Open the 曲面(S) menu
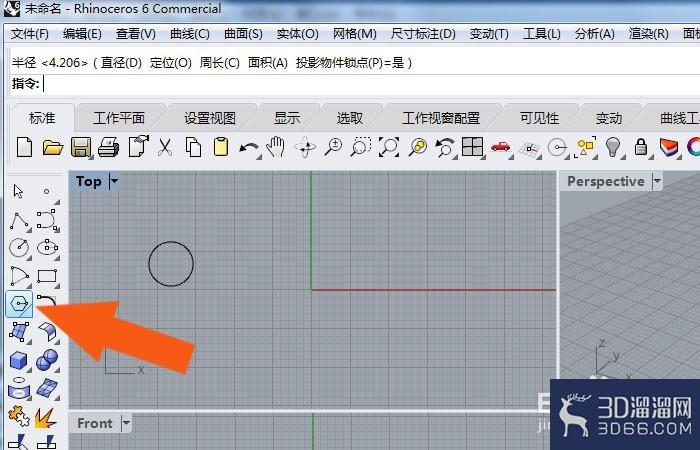The image size is (700, 450). coord(243,34)
